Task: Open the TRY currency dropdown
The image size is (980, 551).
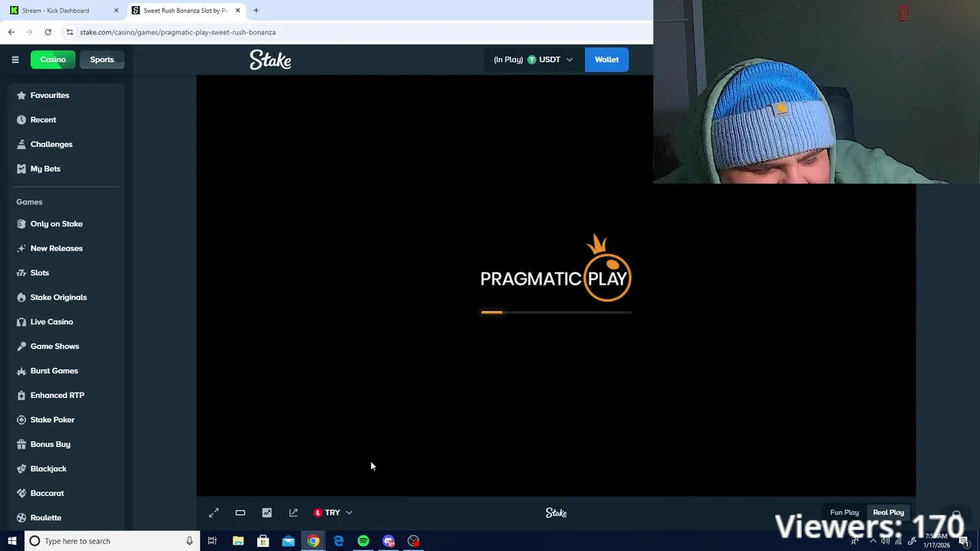Action: point(333,513)
